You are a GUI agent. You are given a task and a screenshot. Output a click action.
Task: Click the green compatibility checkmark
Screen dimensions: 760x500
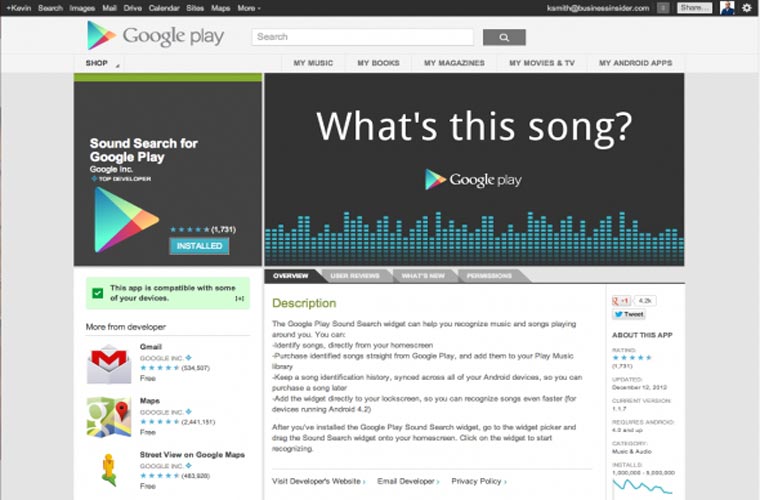point(97,293)
